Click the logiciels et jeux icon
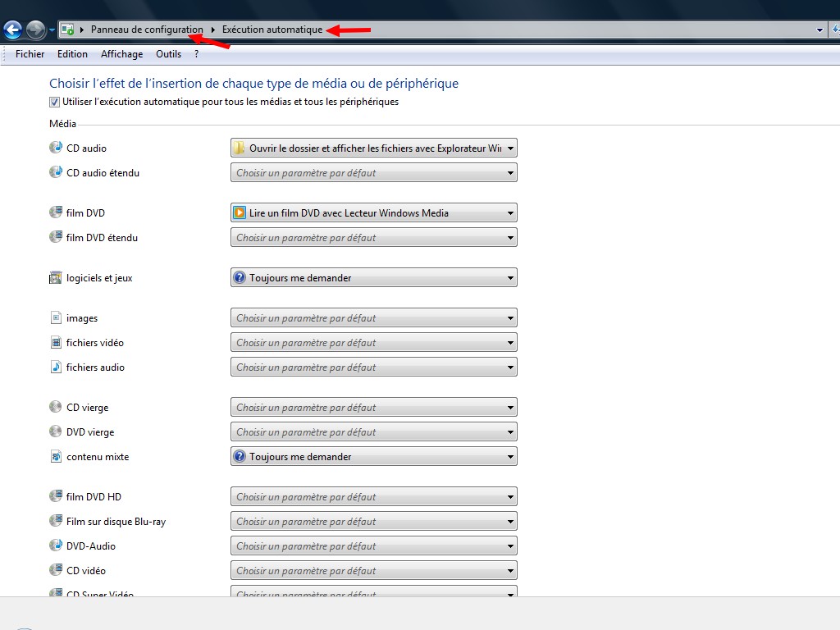The height and width of the screenshot is (630, 840). 56,278
